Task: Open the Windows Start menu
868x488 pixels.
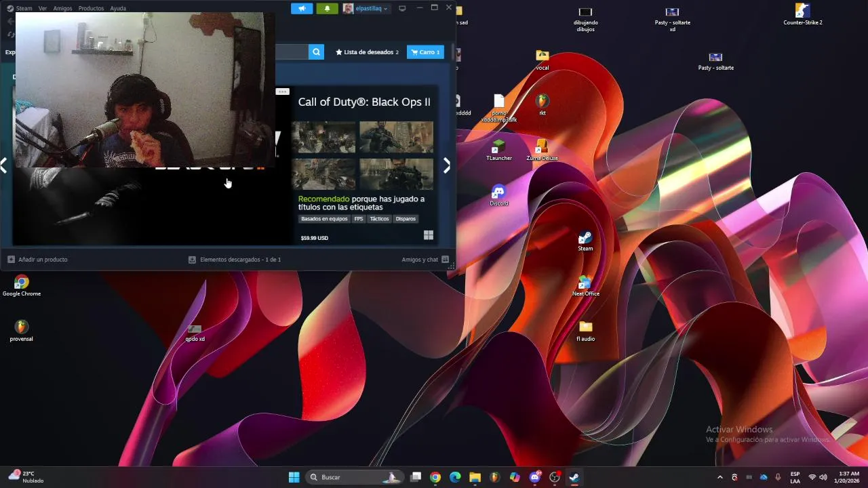Action: coord(294,477)
